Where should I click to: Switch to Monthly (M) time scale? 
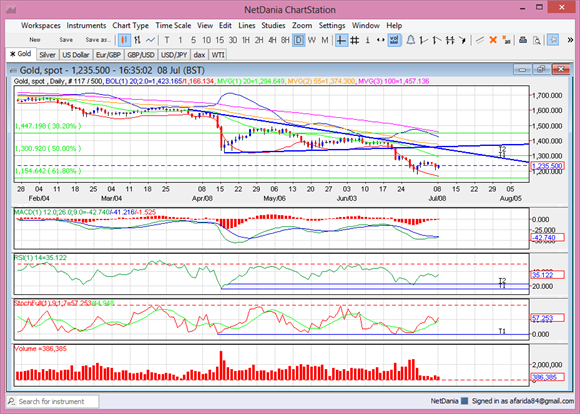click(325, 40)
